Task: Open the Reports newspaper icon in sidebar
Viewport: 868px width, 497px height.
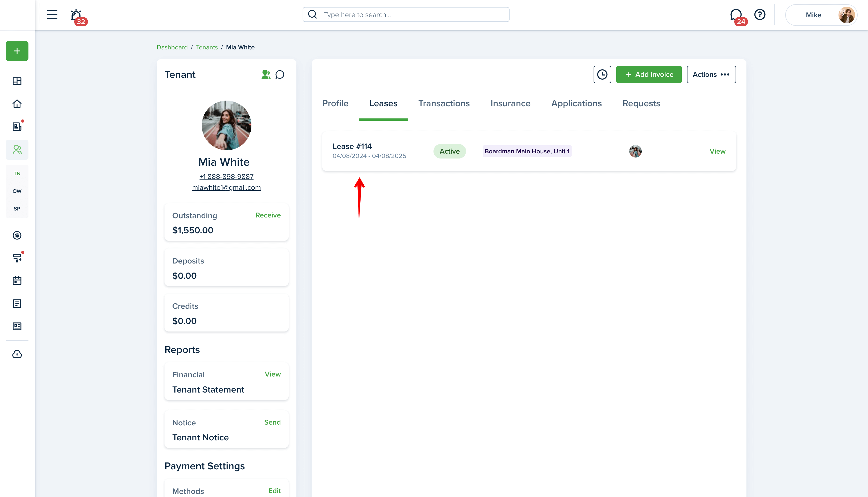Action: click(x=17, y=326)
